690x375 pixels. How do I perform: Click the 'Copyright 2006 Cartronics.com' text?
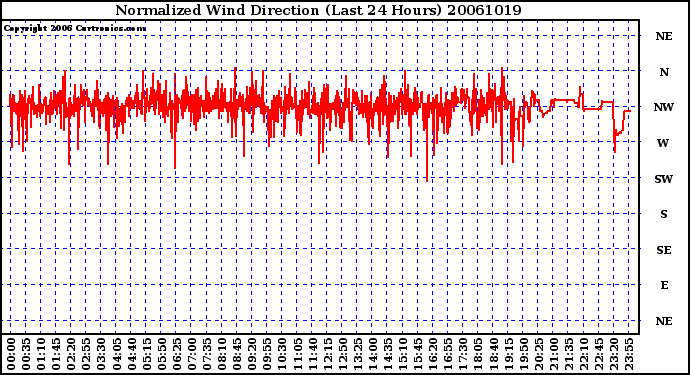pos(75,29)
